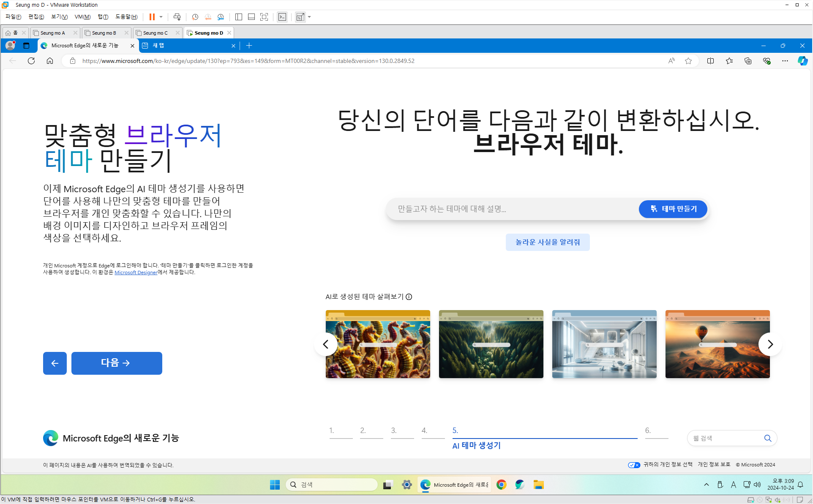Show info about AI generated themes
The height and width of the screenshot is (504, 813).
[x=409, y=297]
